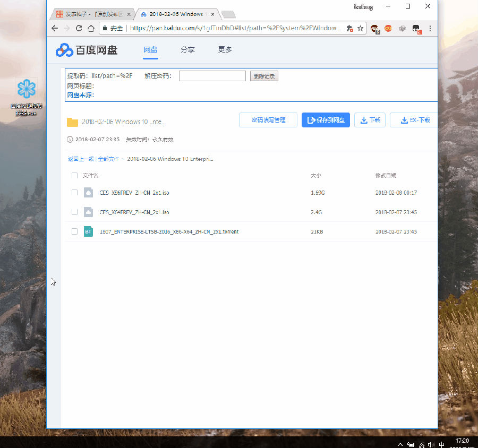Open file CES_X86FREV_ZH-CN_2x1.iso

click(134, 193)
